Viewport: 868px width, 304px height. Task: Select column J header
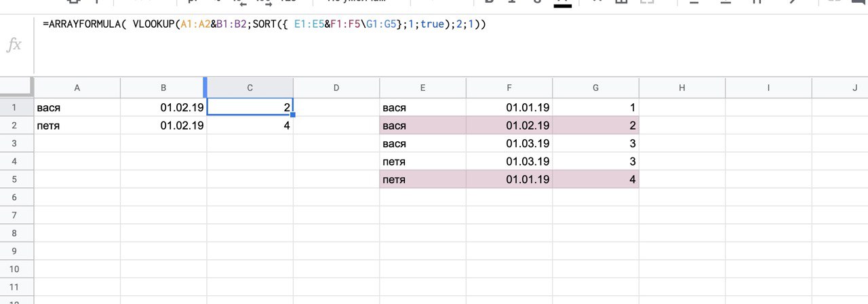(840, 87)
